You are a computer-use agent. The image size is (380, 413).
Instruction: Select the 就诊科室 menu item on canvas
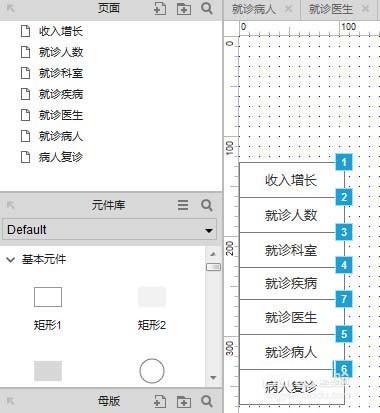[x=292, y=250]
